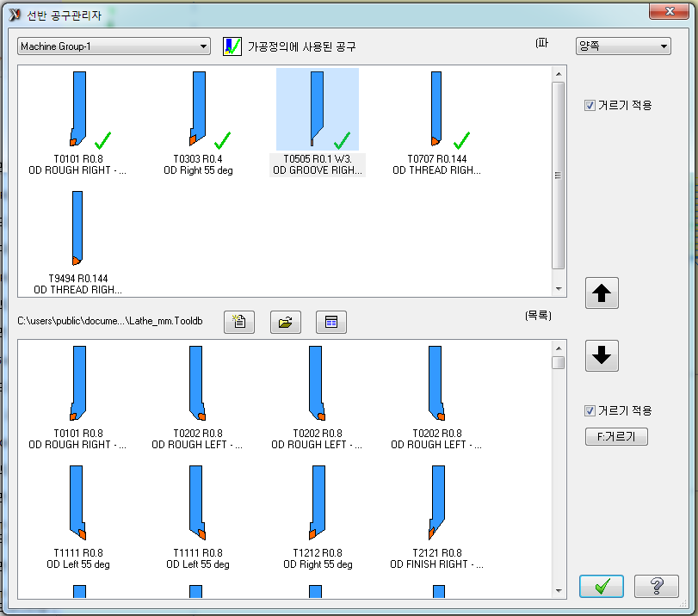Open the 양쪽 dropdown
698x616 pixels.
click(x=623, y=46)
